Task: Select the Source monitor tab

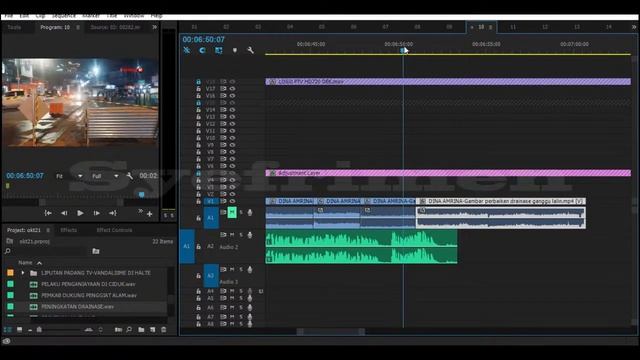Action: 115,27
